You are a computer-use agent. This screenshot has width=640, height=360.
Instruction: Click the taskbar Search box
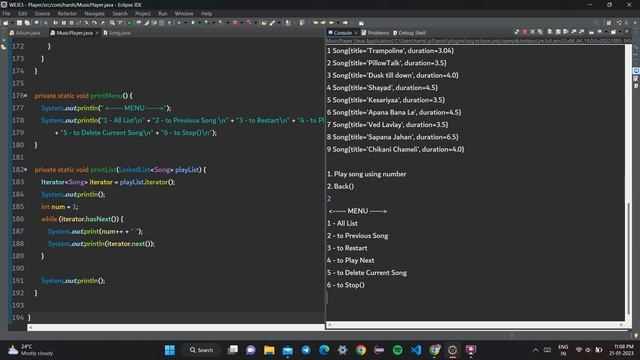pos(202,350)
